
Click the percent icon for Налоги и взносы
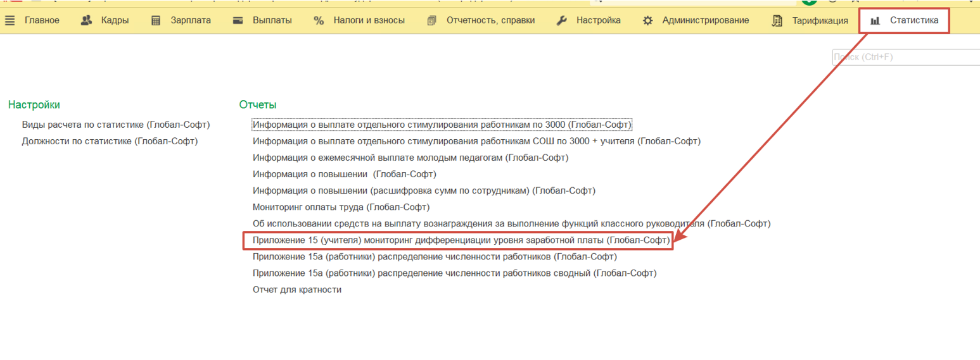pos(319,20)
